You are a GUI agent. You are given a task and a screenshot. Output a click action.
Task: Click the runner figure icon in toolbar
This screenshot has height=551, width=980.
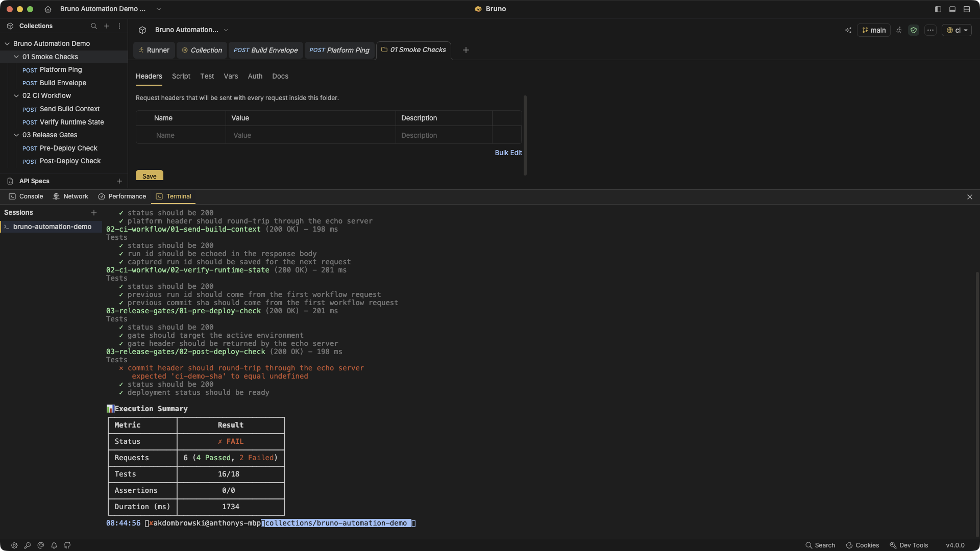click(x=899, y=30)
